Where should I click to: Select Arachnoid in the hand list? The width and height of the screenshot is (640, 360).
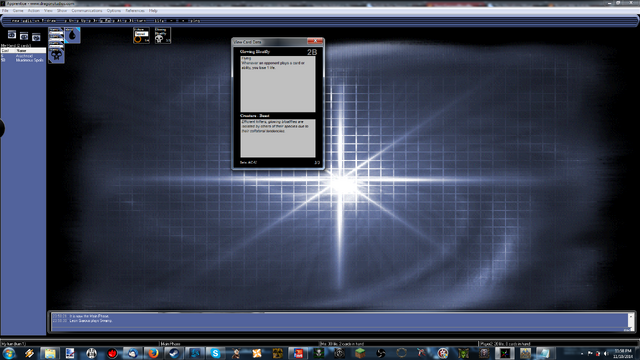point(23,56)
